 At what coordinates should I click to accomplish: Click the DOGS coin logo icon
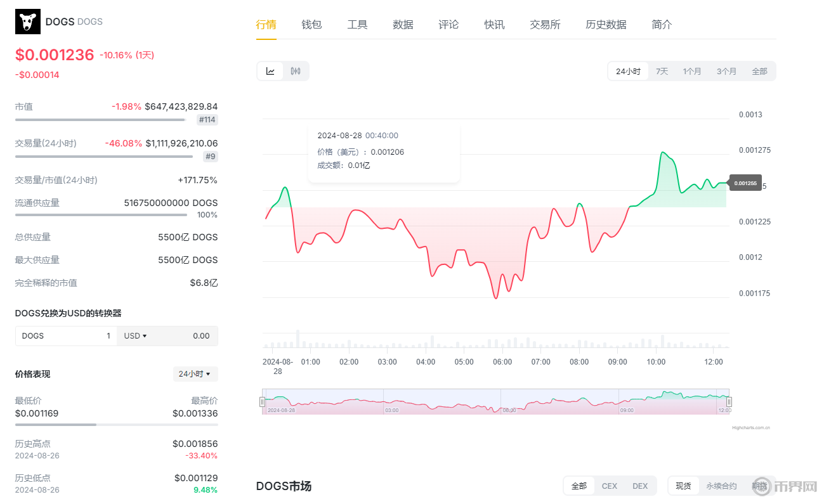28,22
